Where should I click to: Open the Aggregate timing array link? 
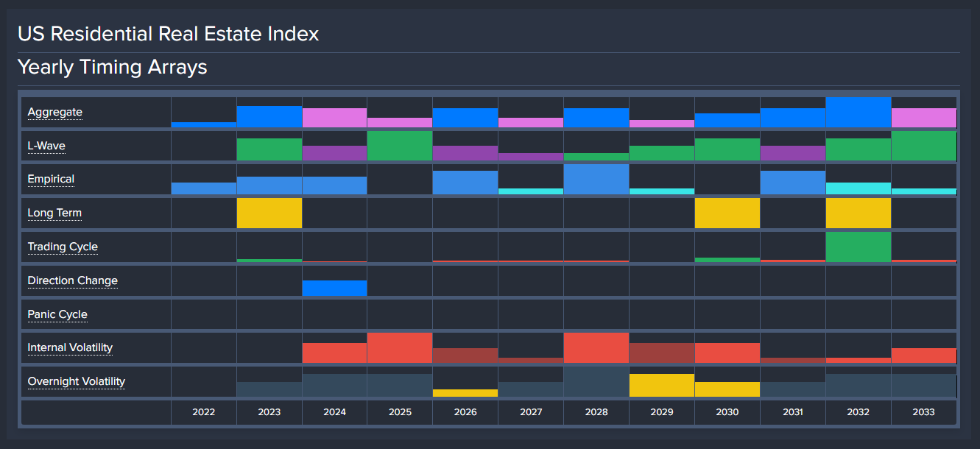click(54, 111)
